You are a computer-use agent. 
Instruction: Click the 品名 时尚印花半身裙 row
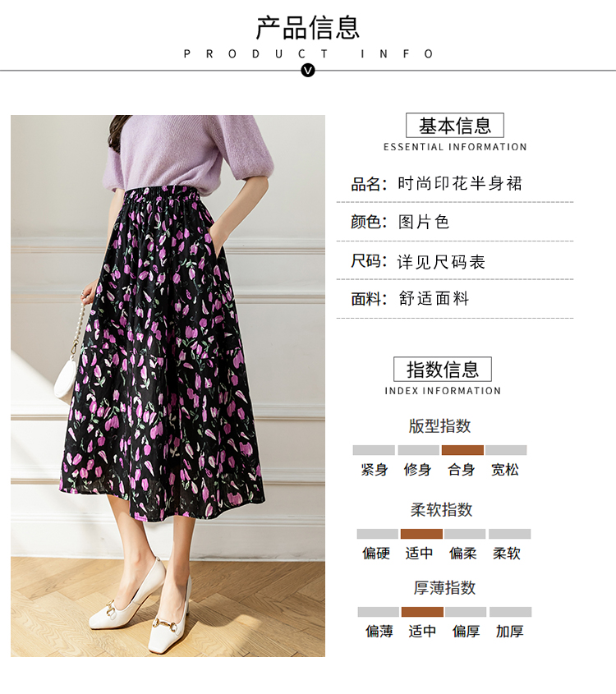[x=455, y=183]
